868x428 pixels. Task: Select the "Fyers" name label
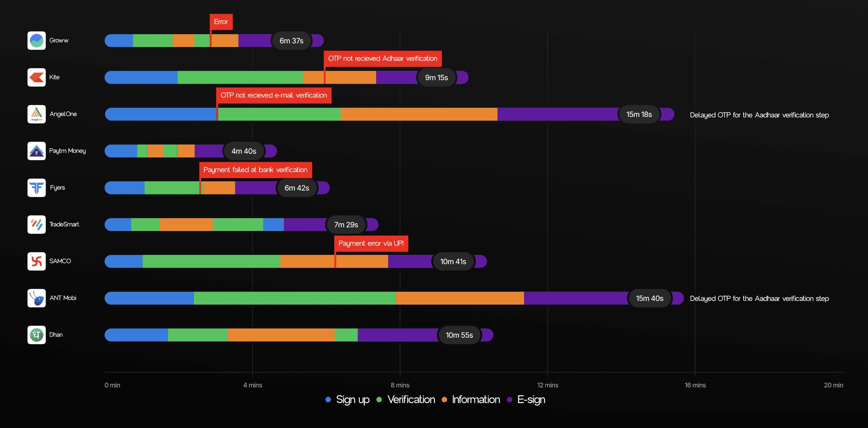(57, 188)
